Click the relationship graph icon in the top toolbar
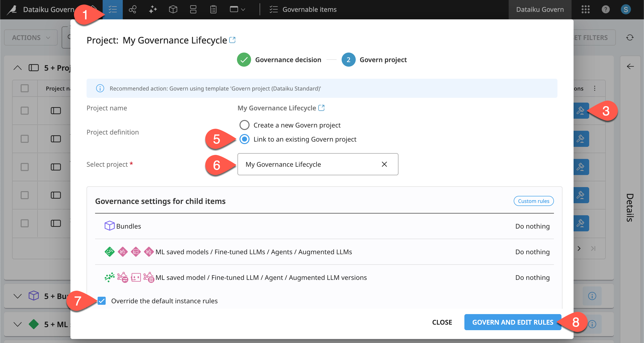Viewport: 644px width, 343px height. coord(133,9)
